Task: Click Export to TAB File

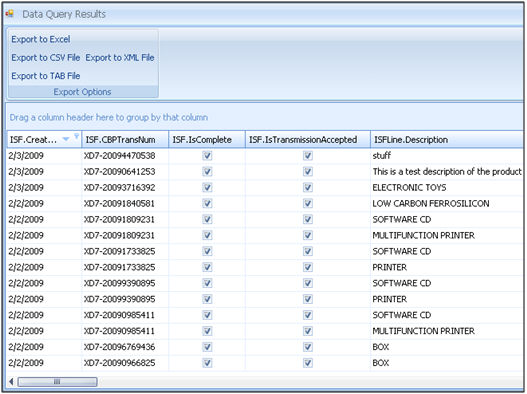Action: pos(46,76)
